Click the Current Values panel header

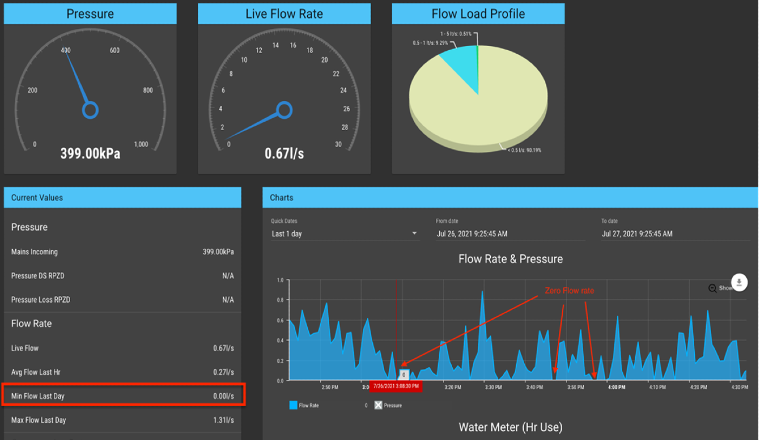click(122, 198)
